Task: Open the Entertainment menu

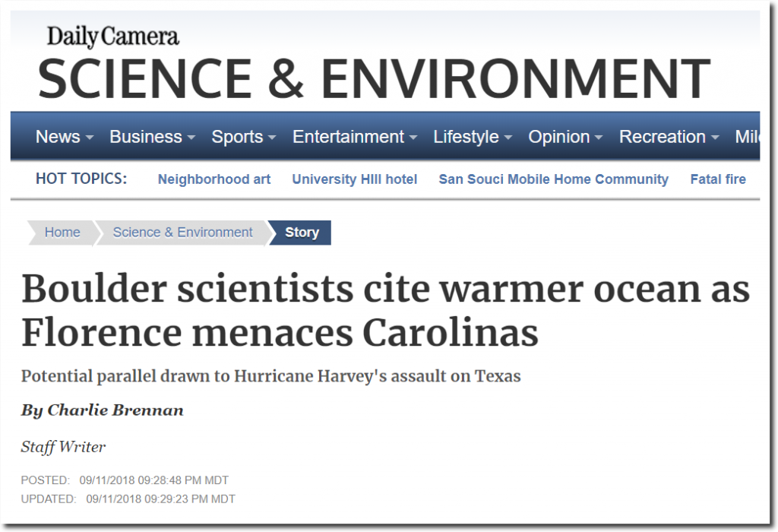Action: (354, 137)
